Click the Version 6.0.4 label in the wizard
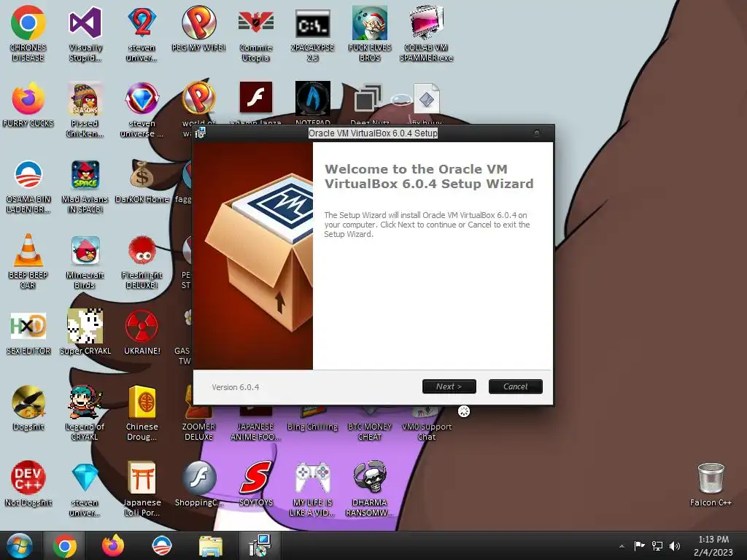The width and height of the screenshot is (747, 560). 236,387
